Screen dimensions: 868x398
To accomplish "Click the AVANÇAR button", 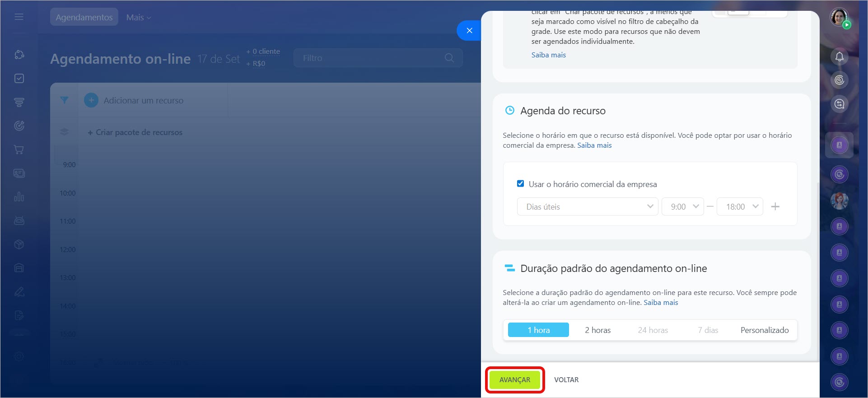I will [x=515, y=380].
